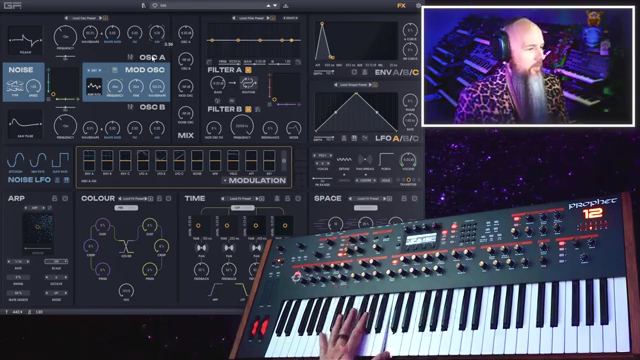Go to the next oscillator preset
640x360 pixels.
click(100, 18)
